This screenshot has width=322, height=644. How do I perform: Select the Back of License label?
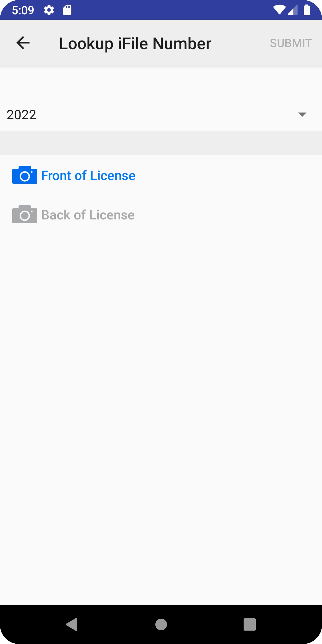pos(88,215)
